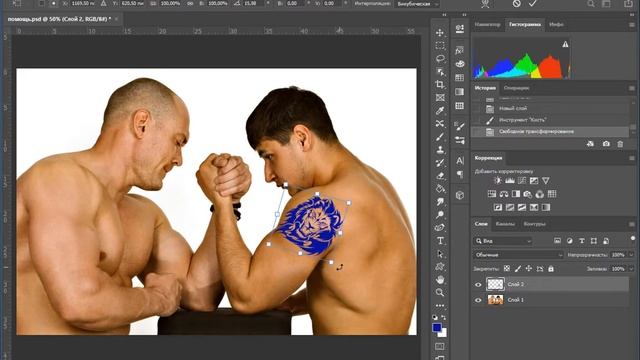Open the blend mode Обычные dropdown
Screen dimensions: 640x360
tap(519, 255)
